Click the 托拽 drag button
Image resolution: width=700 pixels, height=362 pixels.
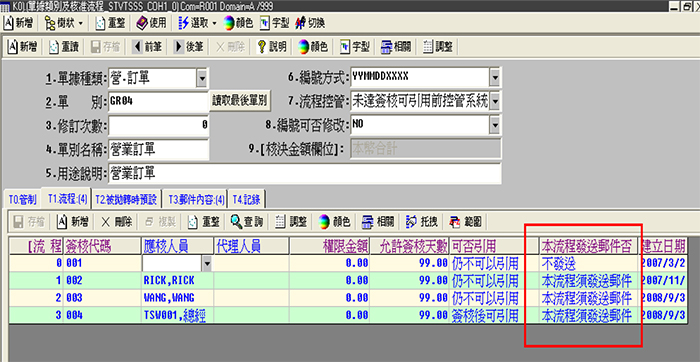click(422, 222)
